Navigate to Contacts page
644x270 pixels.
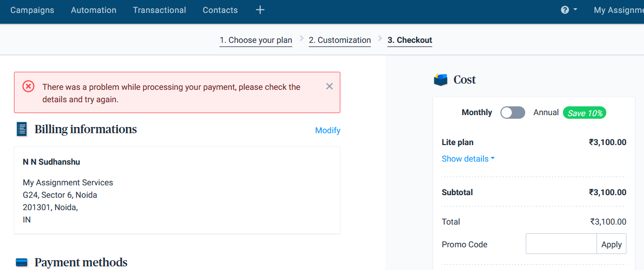coord(220,10)
